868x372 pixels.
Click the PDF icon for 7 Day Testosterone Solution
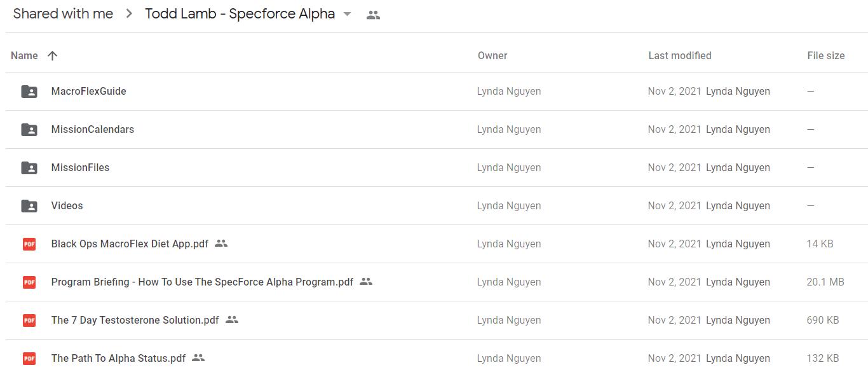(29, 320)
